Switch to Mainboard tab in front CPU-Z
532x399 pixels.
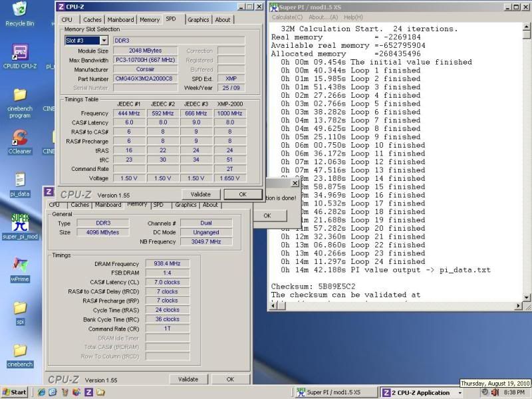(120, 20)
